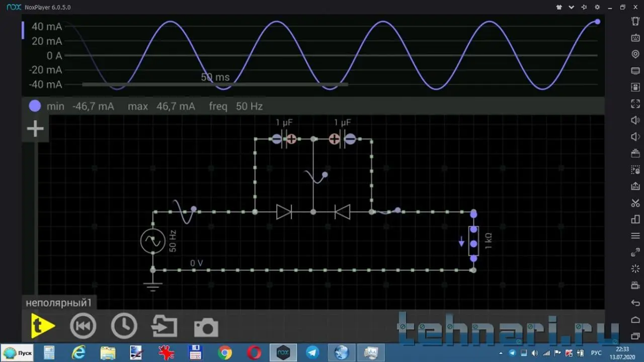
Task: Click the max 46,7 mA readout
Action: (162, 106)
